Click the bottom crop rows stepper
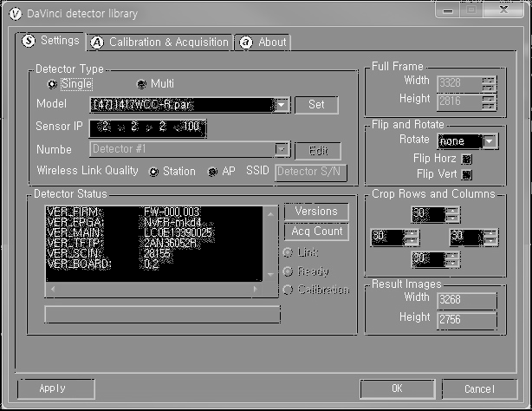 pos(452,259)
